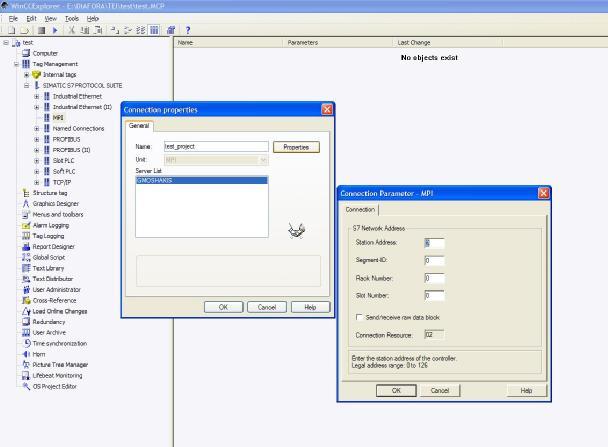Click the Properties button in Connection properties
The width and height of the screenshot is (608, 447).
point(296,147)
